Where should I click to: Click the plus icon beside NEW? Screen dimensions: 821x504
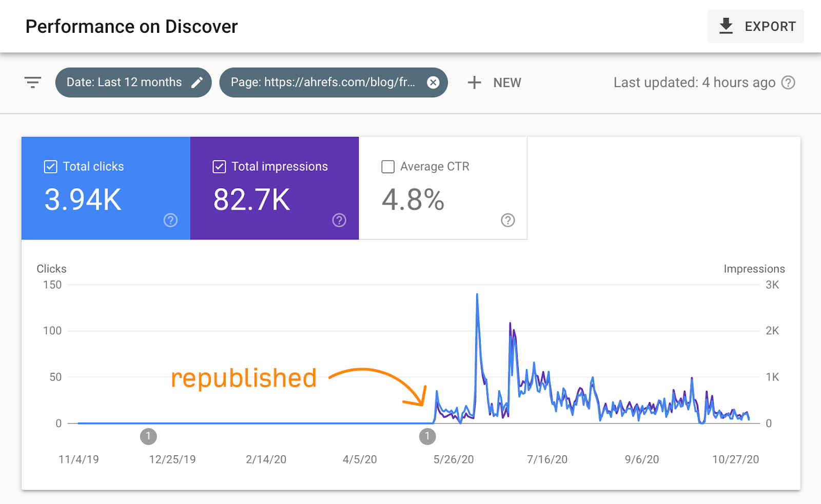pyautogui.click(x=474, y=82)
